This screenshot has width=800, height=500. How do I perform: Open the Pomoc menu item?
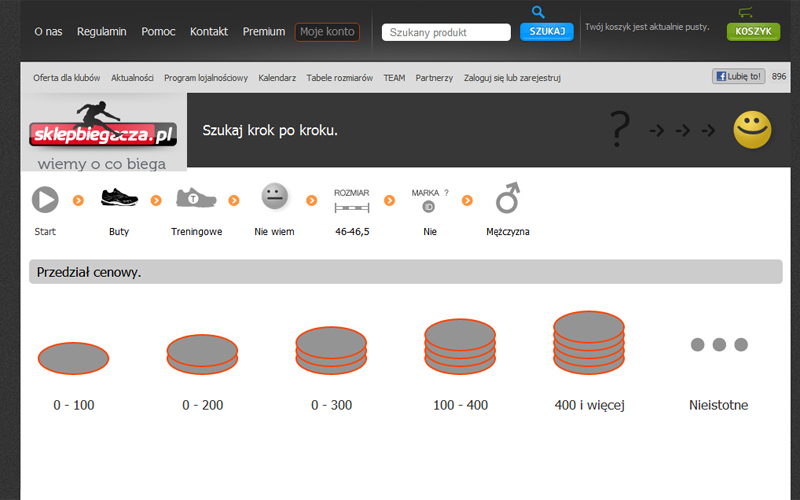[x=158, y=32]
